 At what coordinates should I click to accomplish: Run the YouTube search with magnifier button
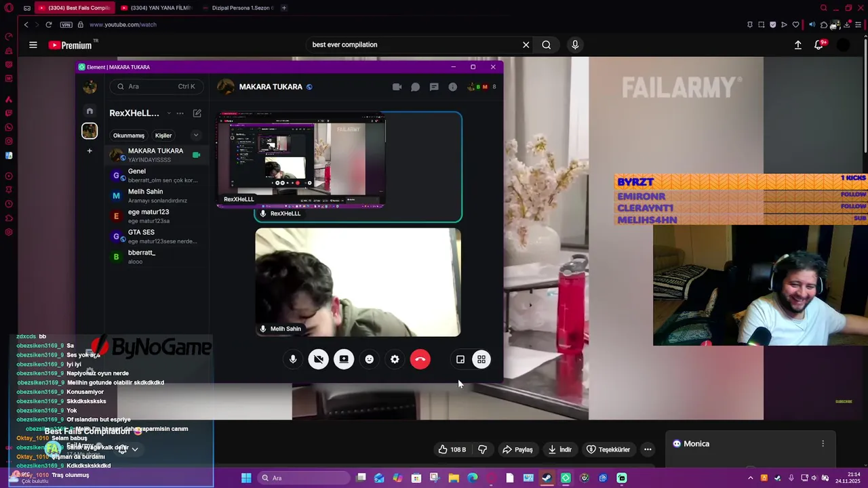coord(547,45)
